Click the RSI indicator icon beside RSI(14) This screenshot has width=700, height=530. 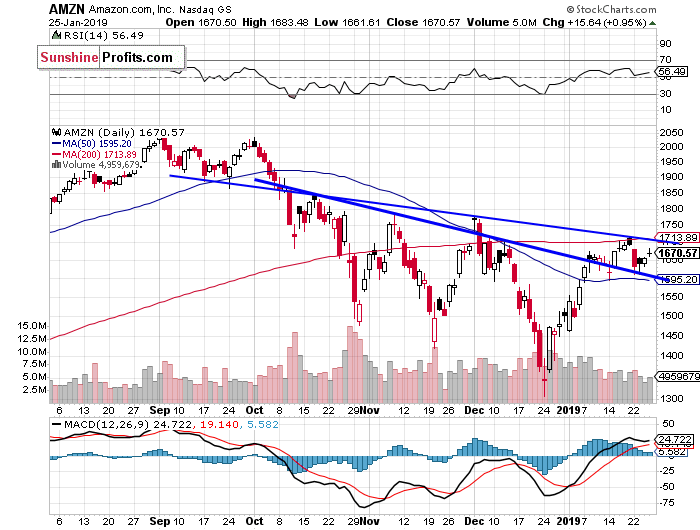(57, 35)
